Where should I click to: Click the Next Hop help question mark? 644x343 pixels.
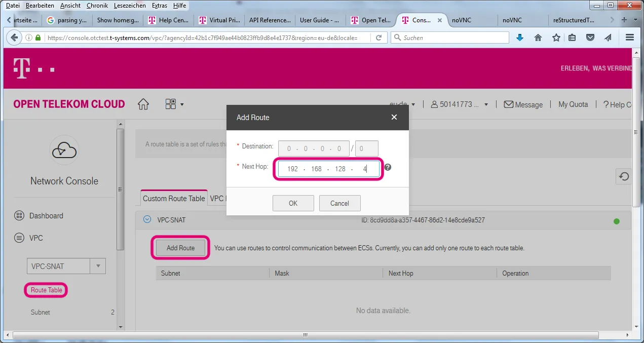click(388, 167)
